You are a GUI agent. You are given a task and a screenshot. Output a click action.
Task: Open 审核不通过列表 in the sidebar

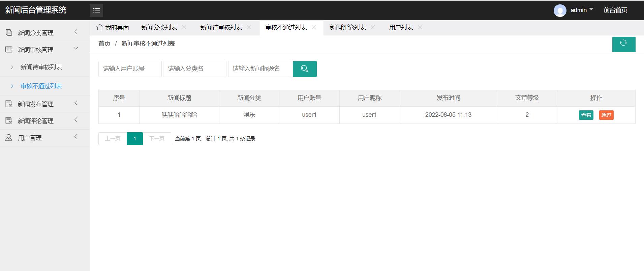(45, 86)
